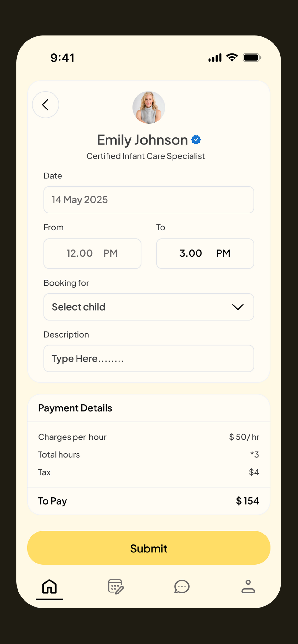Open the 14 May 2025 date field
This screenshot has height=644, width=298.
coord(149,200)
